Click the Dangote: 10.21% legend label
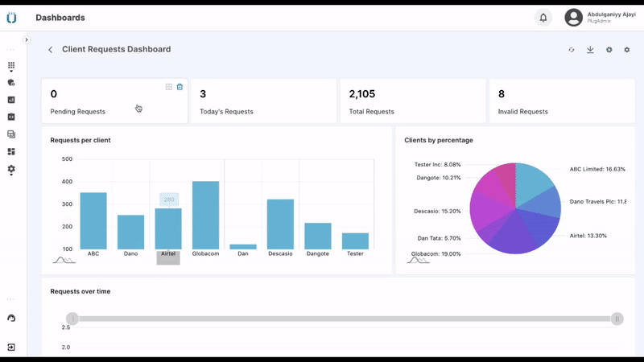This screenshot has height=362, width=644. coord(439,178)
